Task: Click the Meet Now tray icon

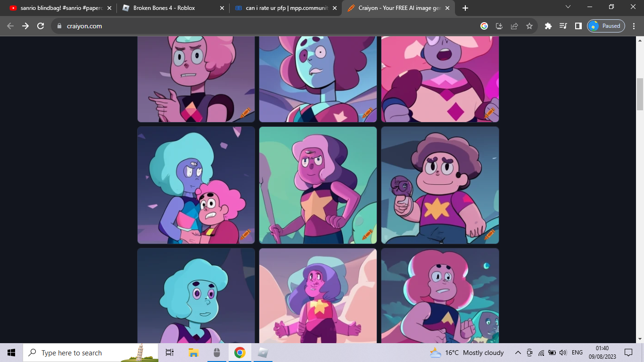Action: point(529,353)
